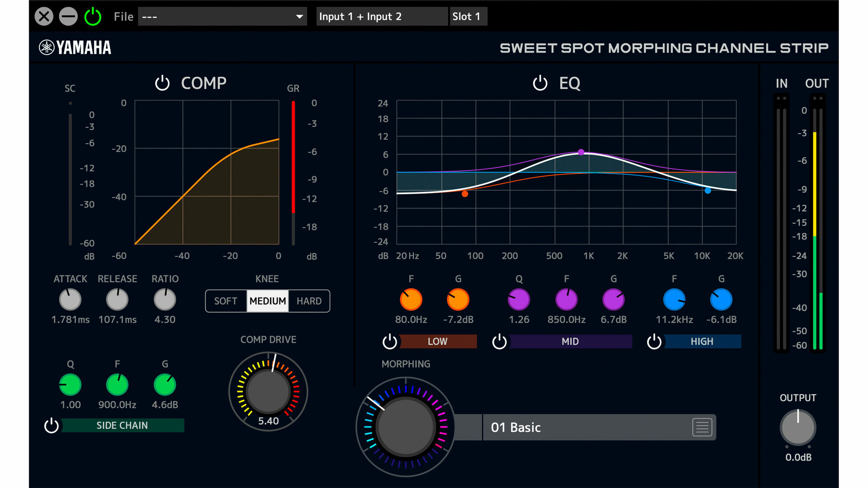
Task: Click the 1.781ms attack value
Action: 70,320
